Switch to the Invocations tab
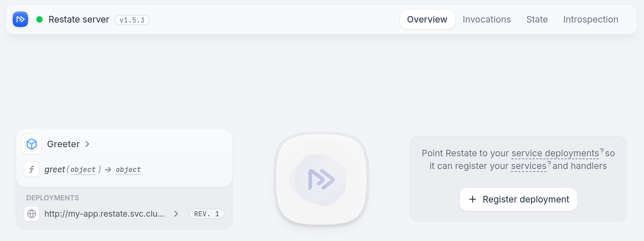 (x=486, y=19)
